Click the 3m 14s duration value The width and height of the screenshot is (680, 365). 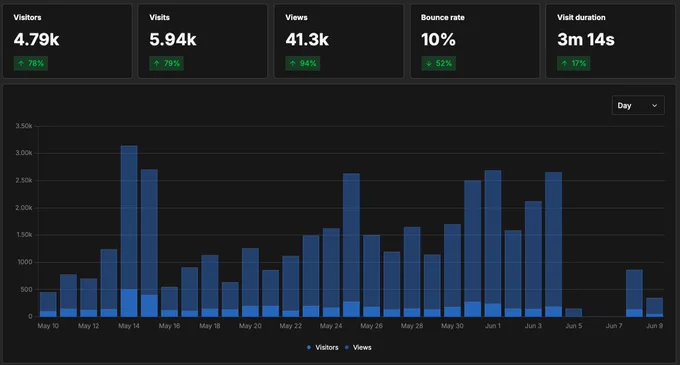point(586,39)
